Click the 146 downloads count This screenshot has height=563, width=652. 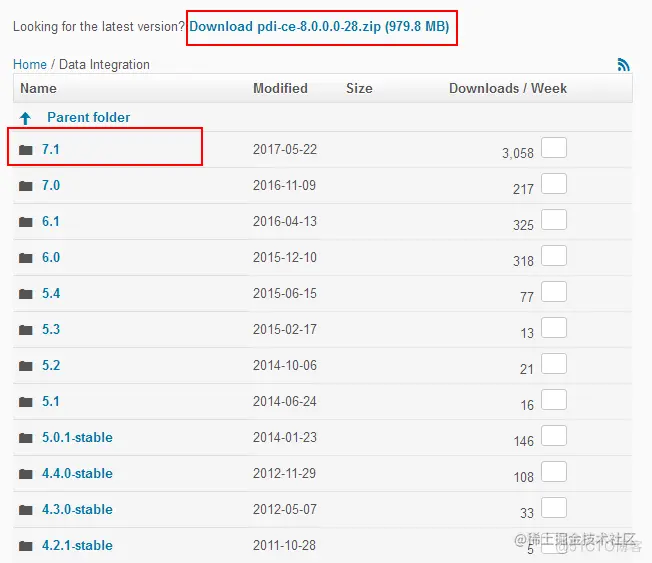(x=524, y=442)
